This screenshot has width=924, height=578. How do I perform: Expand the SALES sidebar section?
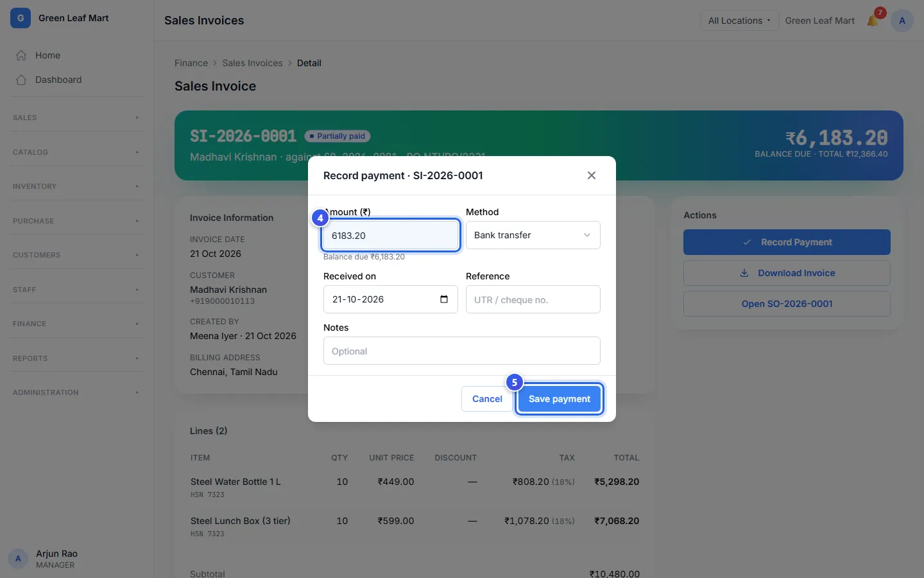pyautogui.click(x=76, y=118)
